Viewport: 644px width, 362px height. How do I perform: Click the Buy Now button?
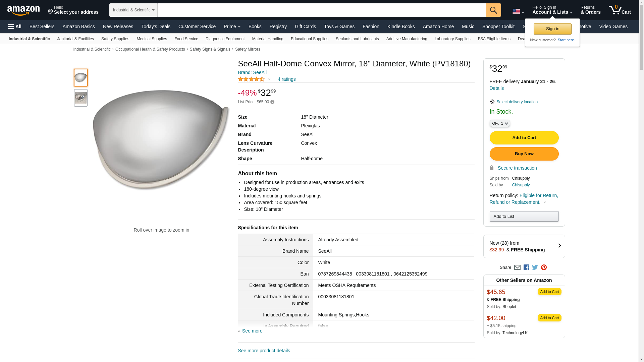[524, 154]
